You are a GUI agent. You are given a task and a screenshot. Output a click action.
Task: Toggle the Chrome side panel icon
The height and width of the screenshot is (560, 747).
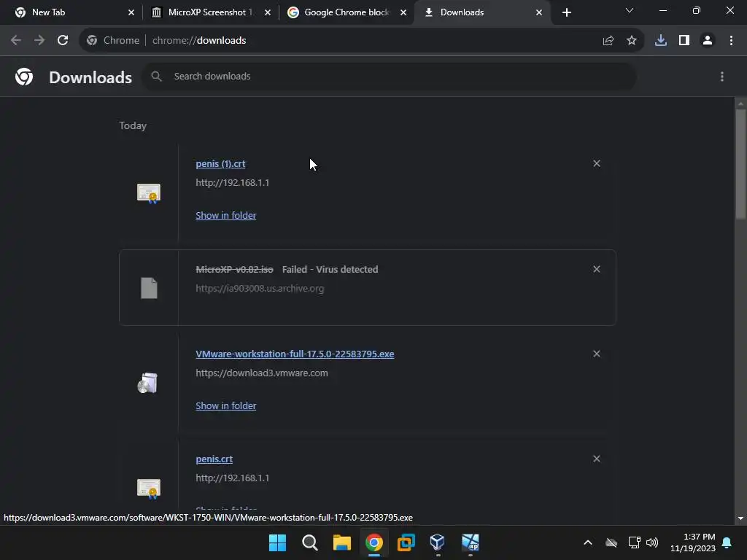click(x=684, y=41)
